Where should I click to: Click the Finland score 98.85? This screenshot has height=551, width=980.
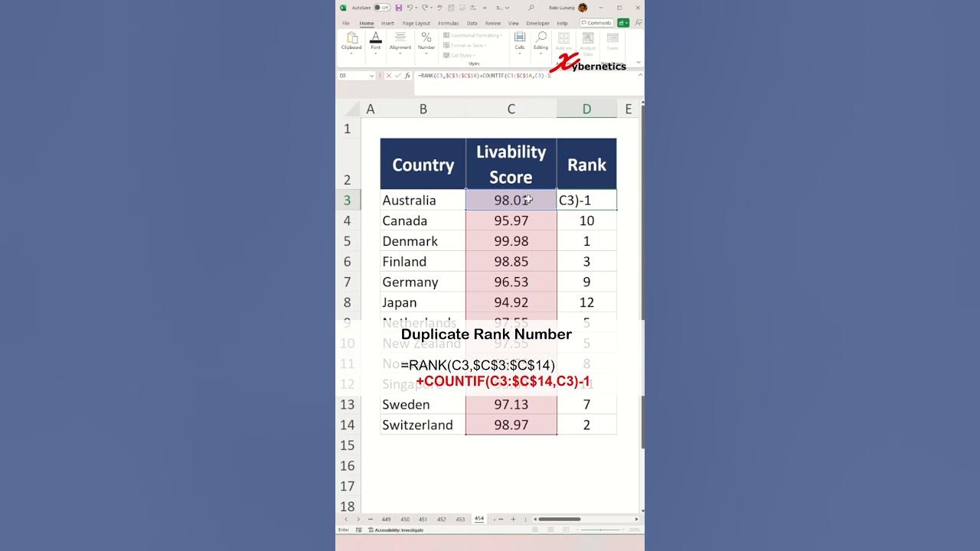tap(511, 261)
